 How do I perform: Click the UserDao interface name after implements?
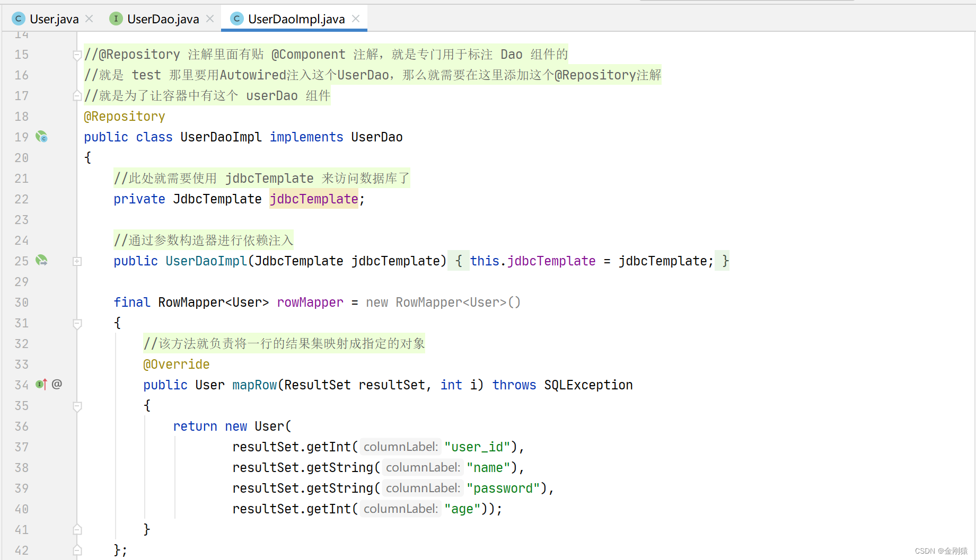(377, 137)
